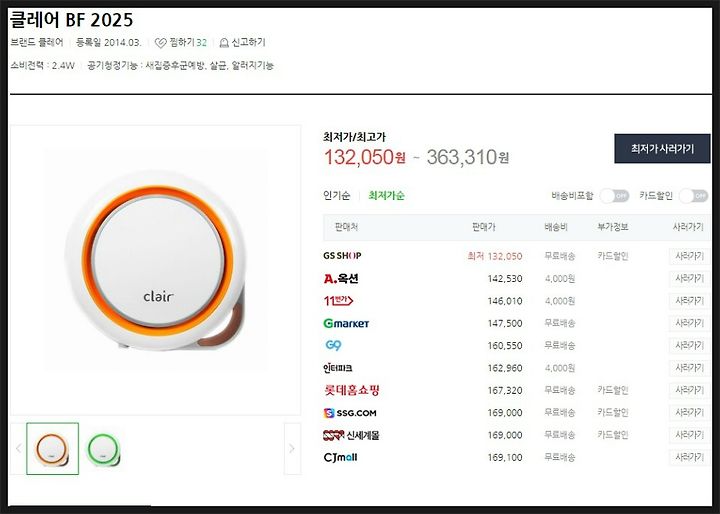The height and width of the screenshot is (514, 720).
Task: Click the heart 찜하기 wishlist icon
Action: pyautogui.click(x=160, y=43)
